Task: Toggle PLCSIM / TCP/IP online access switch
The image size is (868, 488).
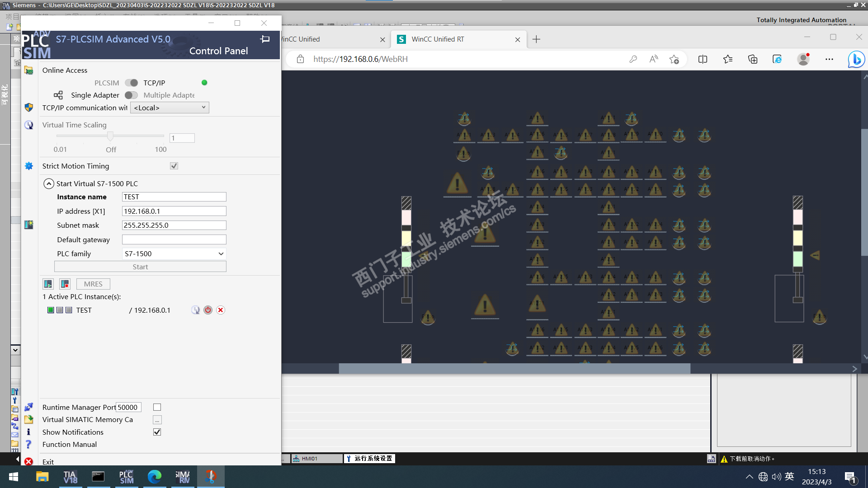Action: pyautogui.click(x=132, y=83)
